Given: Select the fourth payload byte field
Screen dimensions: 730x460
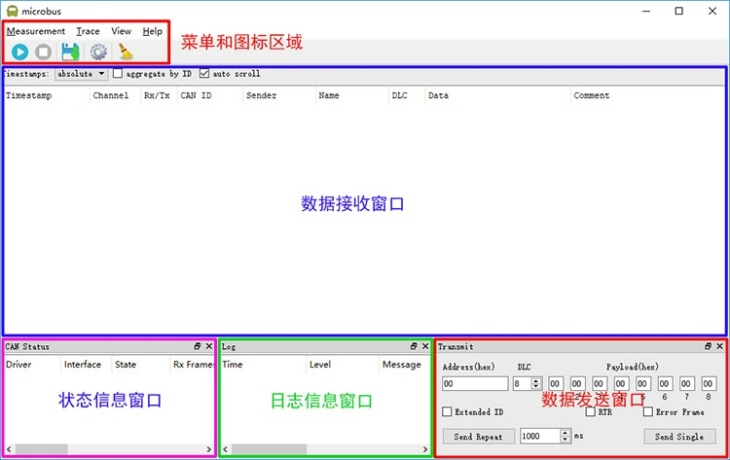Looking at the screenshot, I should point(621,384).
